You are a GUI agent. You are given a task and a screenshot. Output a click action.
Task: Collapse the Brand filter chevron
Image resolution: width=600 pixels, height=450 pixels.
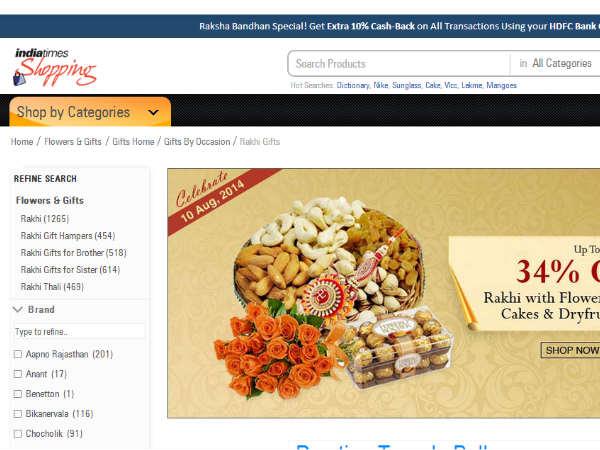tap(18, 310)
